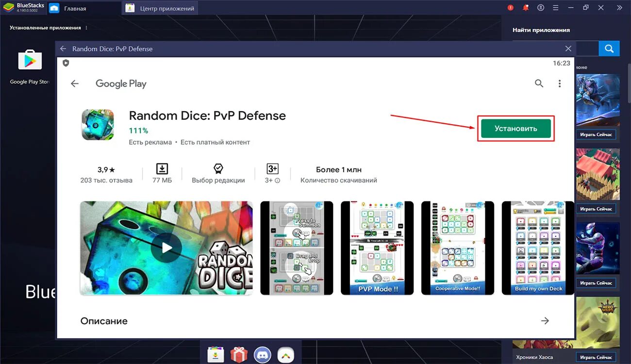
Task: Close the Random Dice popup window
Action: coord(568,49)
